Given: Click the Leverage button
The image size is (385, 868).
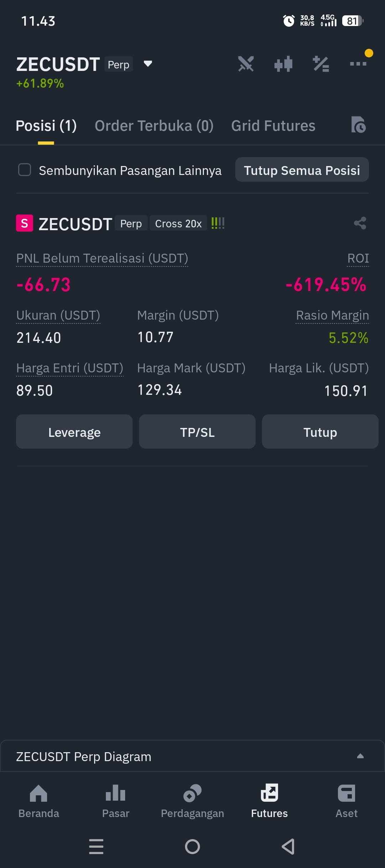Looking at the screenshot, I should 74,432.
